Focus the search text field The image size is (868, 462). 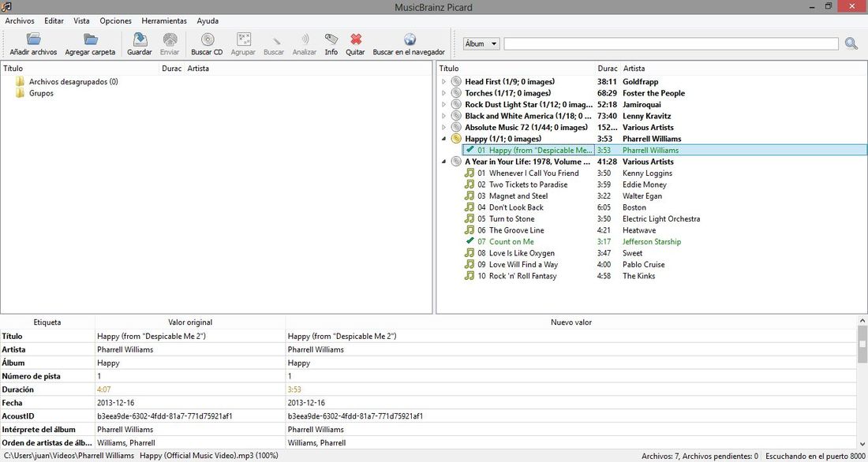pyautogui.click(x=671, y=43)
